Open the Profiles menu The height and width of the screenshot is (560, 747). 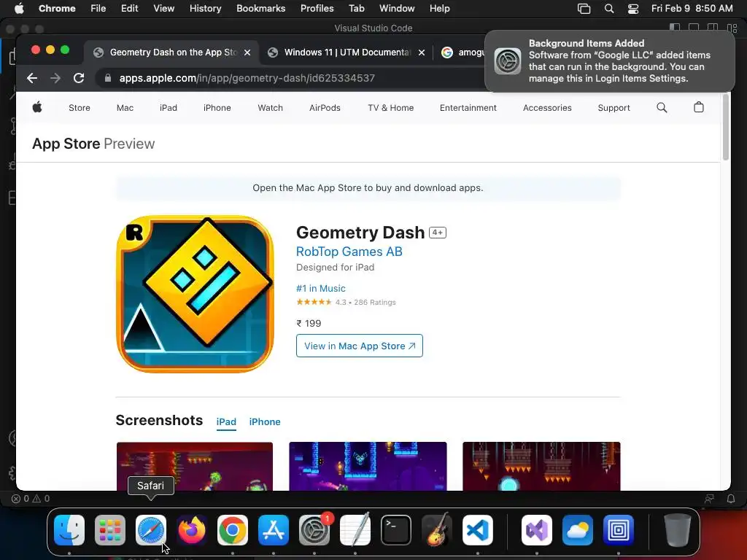[x=317, y=8]
